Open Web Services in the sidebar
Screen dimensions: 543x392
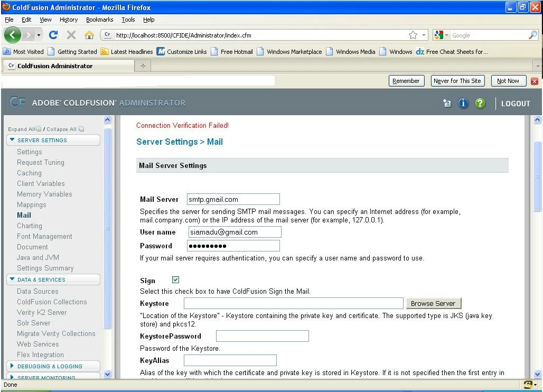[x=38, y=344]
